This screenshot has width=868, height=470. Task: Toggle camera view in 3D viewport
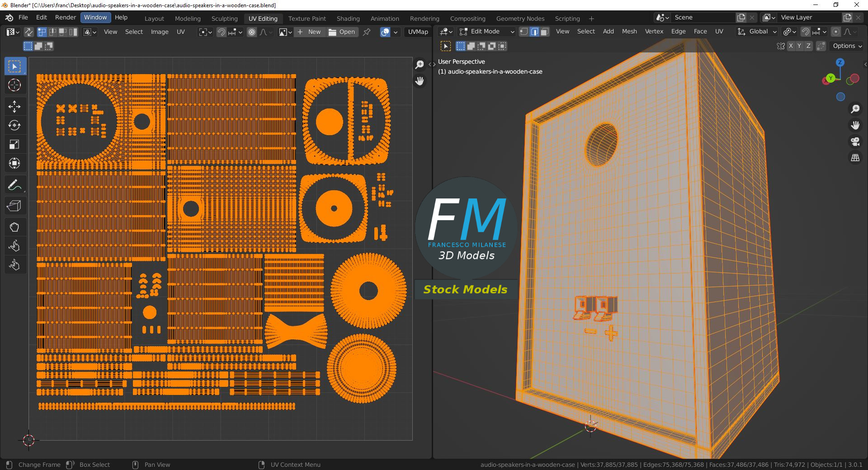855,141
